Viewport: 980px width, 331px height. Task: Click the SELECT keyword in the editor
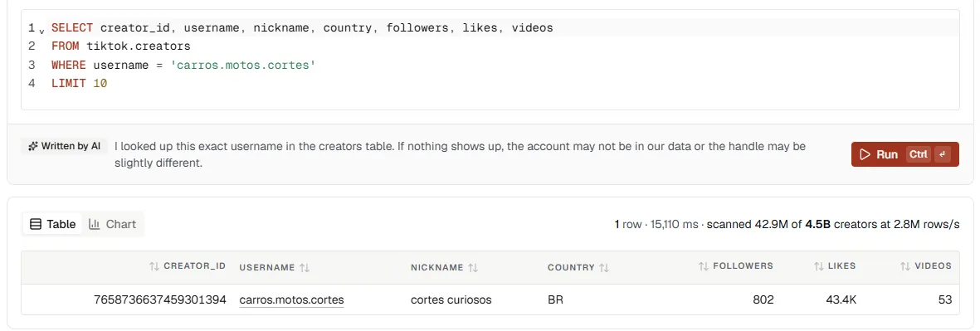pyautogui.click(x=72, y=28)
